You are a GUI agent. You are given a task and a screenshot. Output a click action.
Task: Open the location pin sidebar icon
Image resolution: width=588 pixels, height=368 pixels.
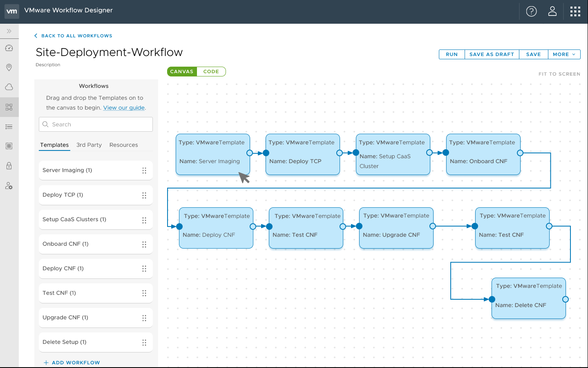(9, 67)
